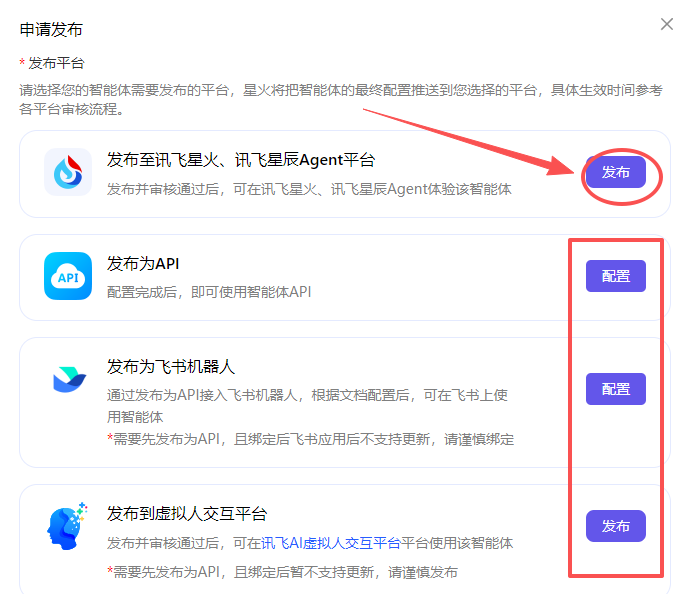Viewport: 683px width, 594px height.
Task: Click the 讯飞星火 card description text
Action: point(309,188)
